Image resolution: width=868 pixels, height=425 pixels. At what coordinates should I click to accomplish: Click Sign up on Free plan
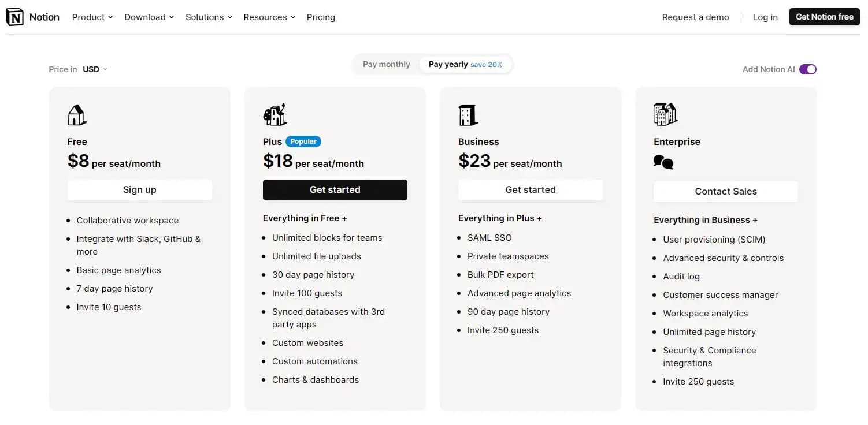pyautogui.click(x=140, y=190)
